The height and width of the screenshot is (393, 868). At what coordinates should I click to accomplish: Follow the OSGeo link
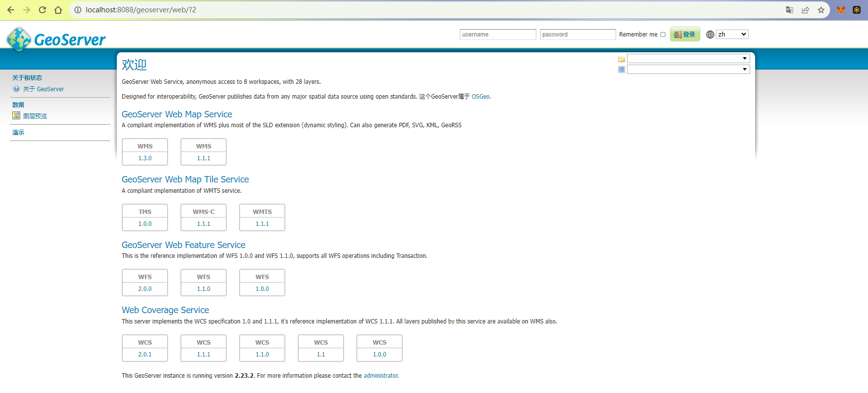(481, 97)
